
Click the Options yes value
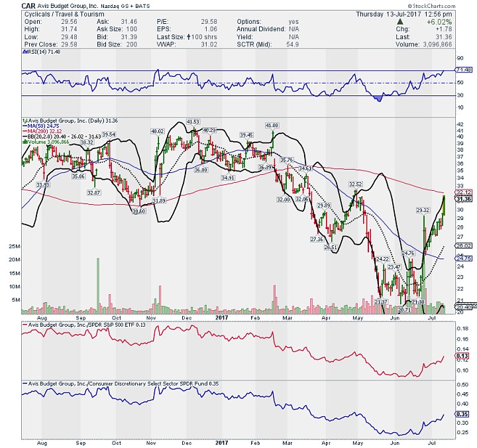[293, 22]
